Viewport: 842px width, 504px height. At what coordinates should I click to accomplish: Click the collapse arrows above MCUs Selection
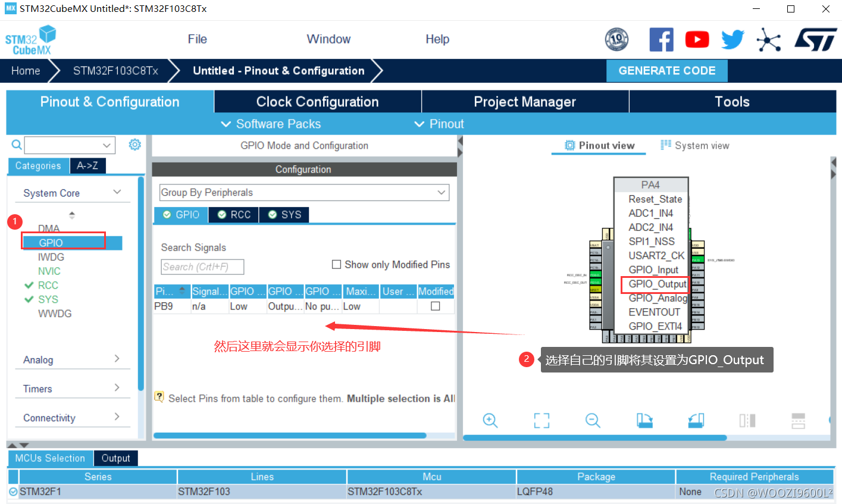pyautogui.click(x=18, y=444)
